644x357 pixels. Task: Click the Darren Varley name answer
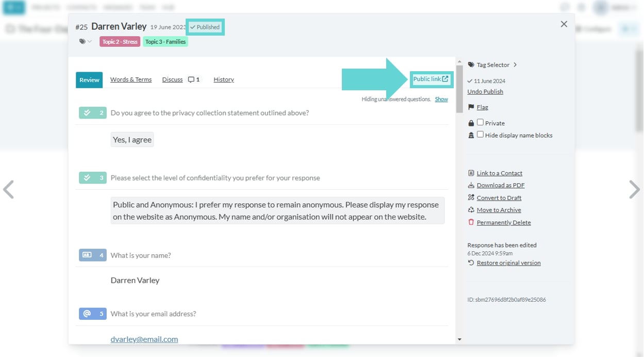(135, 280)
